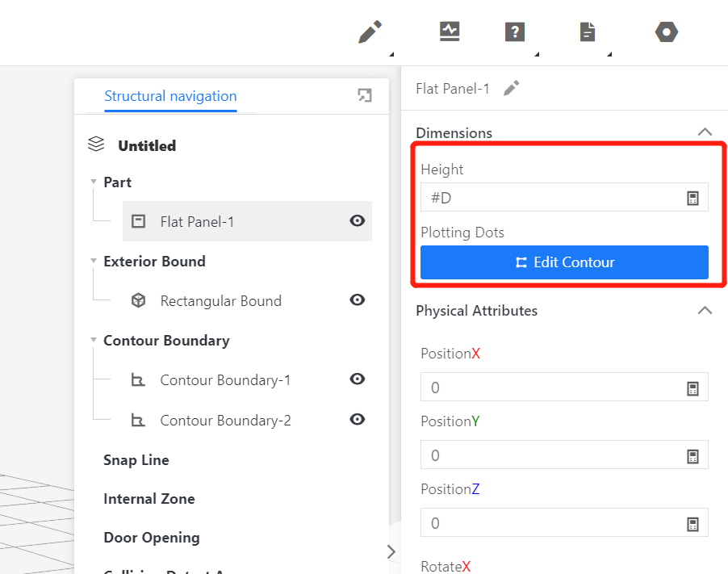Select the Door Opening category
Image resolution: width=728 pixels, height=574 pixels.
tap(152, 538)
